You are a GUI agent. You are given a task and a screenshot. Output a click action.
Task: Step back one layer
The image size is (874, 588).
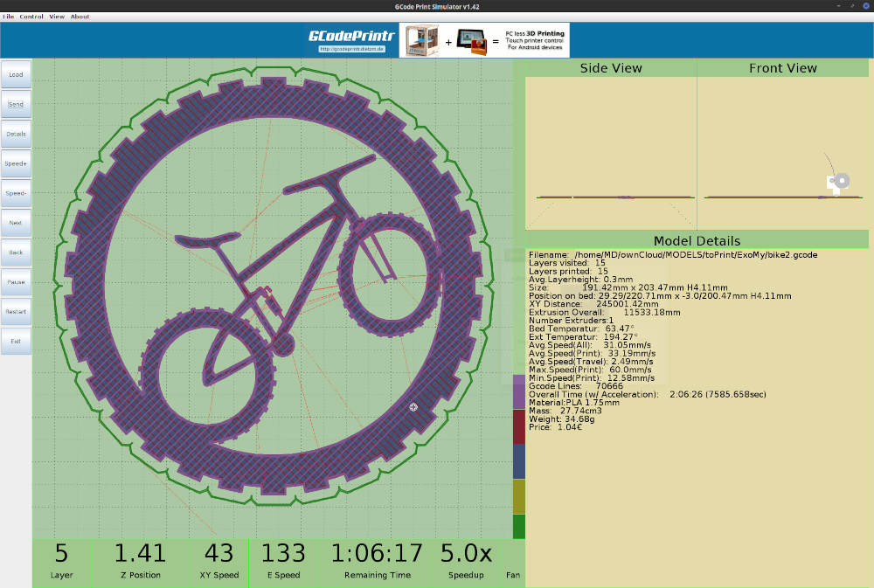15,252
